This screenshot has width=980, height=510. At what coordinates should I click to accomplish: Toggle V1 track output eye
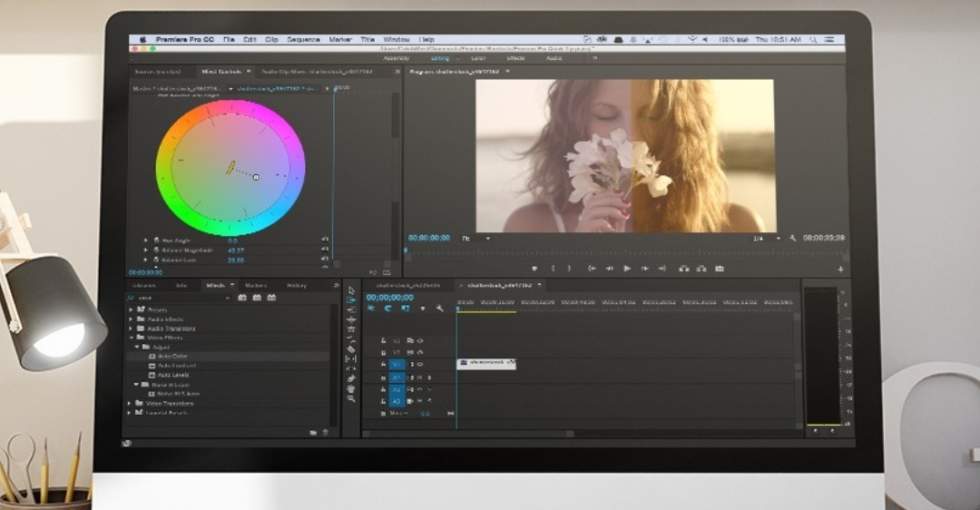[420, 365]
